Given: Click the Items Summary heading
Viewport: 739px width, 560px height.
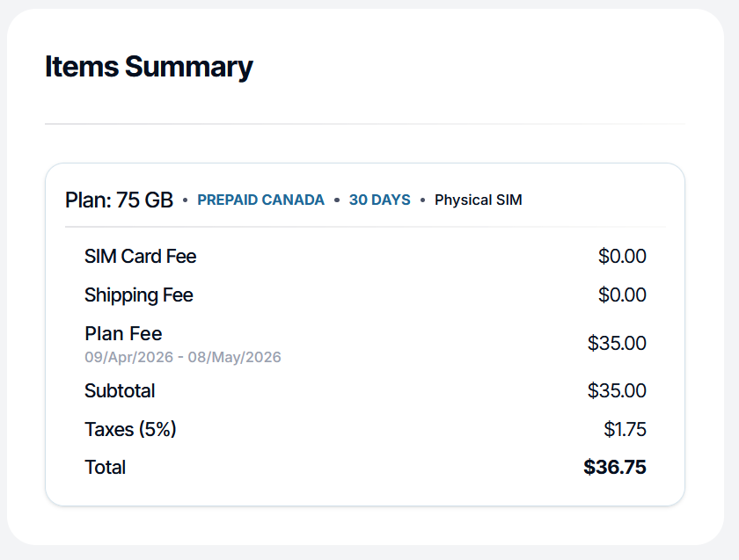Looking at the screenshot, I should [149, 67].
